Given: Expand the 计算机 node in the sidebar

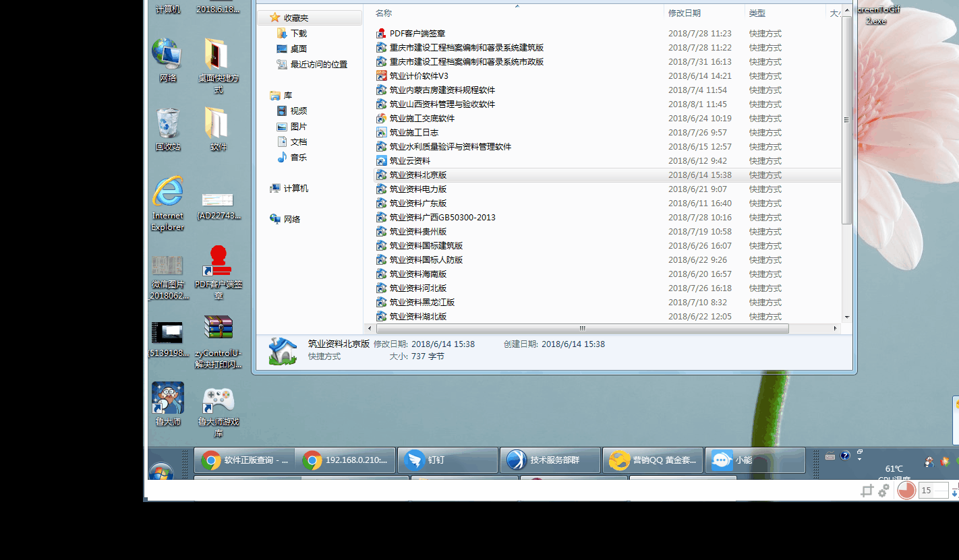Looking at the screenshot, I should click(x=295, y=188).
